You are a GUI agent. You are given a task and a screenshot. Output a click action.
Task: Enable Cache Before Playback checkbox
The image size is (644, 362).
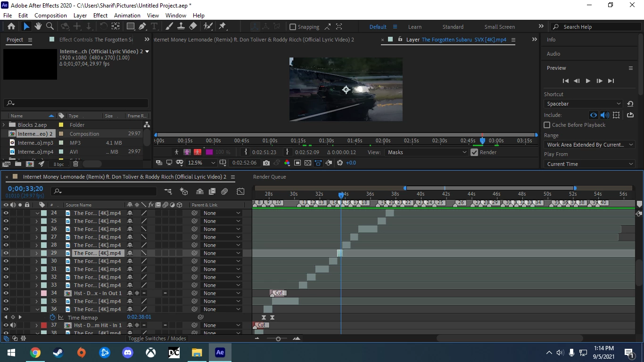pos(547,125)
